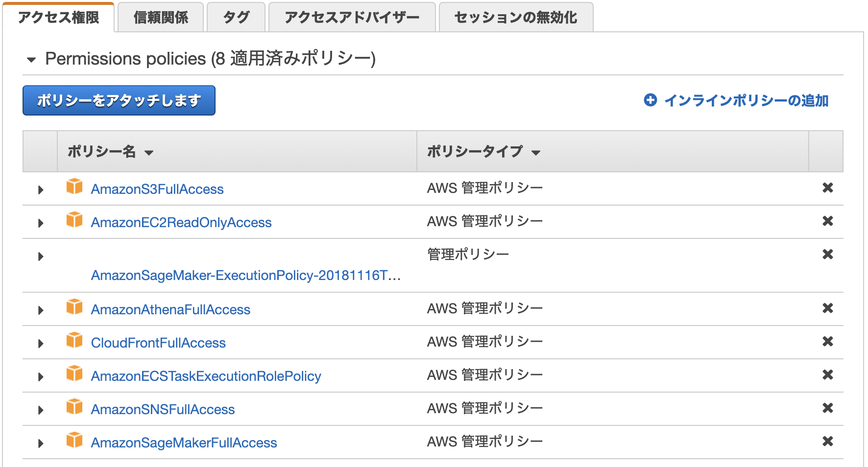Expand the AmazonSNSFullAccess policy row
868x467 pixels.
(x=41, y=410)
